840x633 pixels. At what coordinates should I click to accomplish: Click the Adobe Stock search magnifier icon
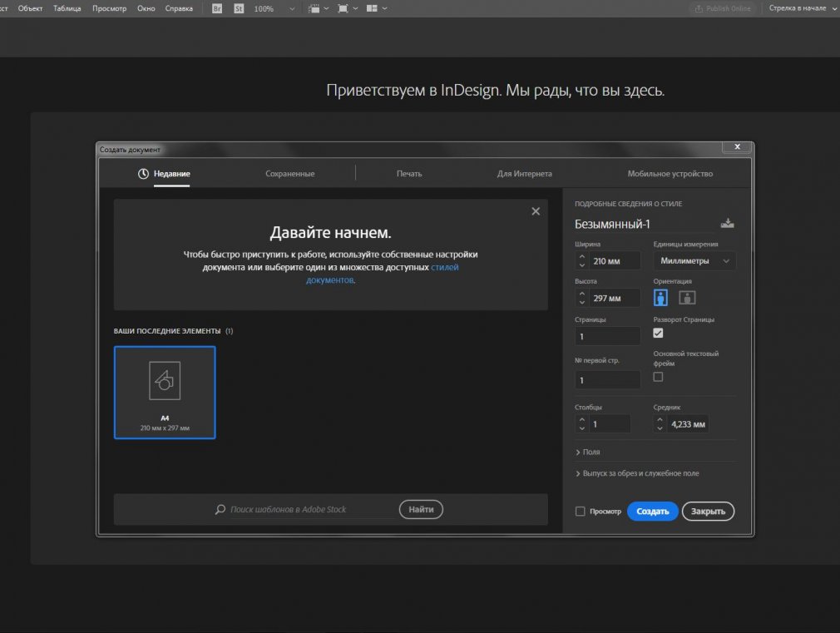(x=220, y=509)
